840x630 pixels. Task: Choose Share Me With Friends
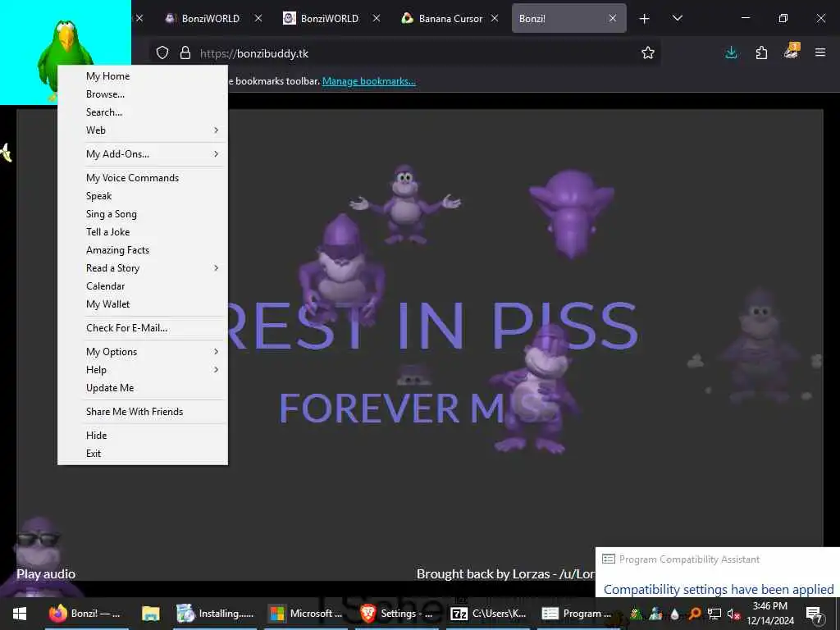pos(143,412)
